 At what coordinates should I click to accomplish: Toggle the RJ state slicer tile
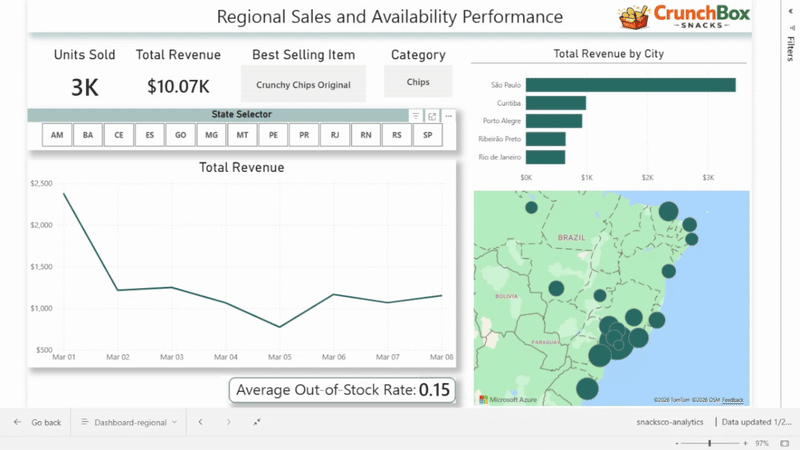pos(335,135)
